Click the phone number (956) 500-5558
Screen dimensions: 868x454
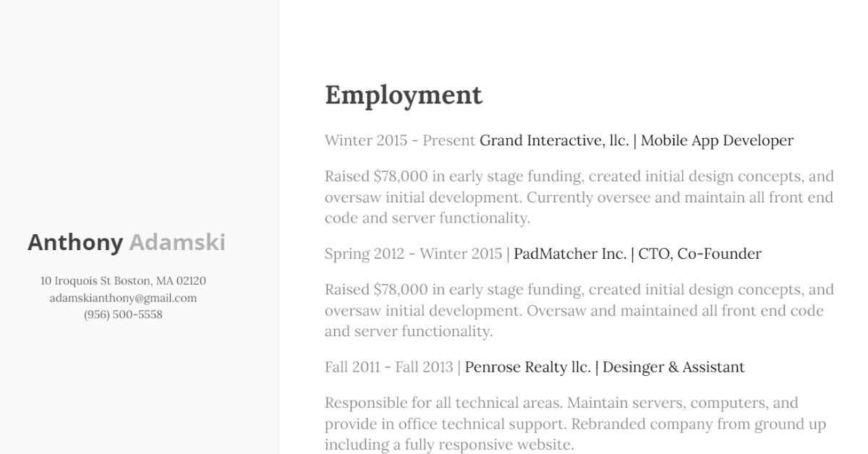coord(123,314)
